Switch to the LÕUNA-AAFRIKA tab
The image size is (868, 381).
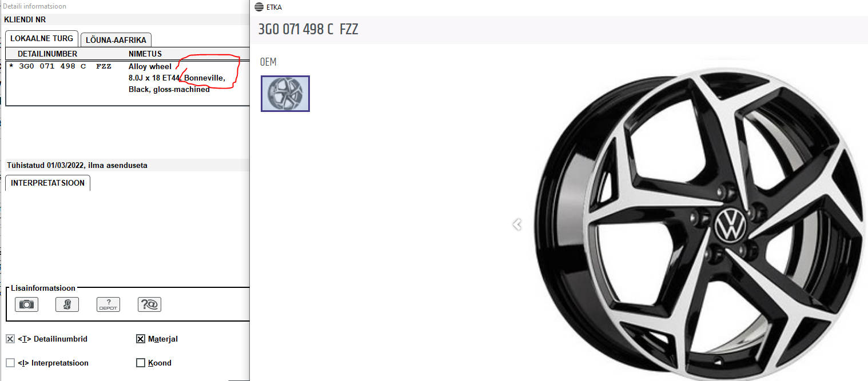coord(116,40)
